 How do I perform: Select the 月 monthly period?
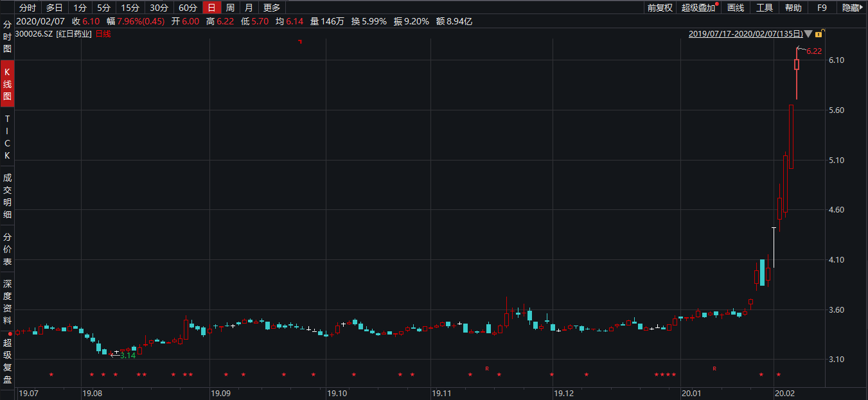pyautogui.click(x=249, y=8)
